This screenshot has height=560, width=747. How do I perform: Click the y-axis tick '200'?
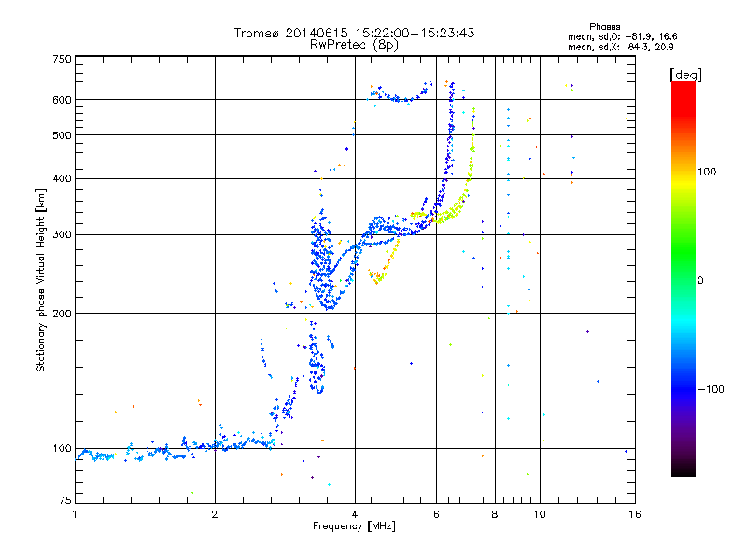tap(63, 314)
